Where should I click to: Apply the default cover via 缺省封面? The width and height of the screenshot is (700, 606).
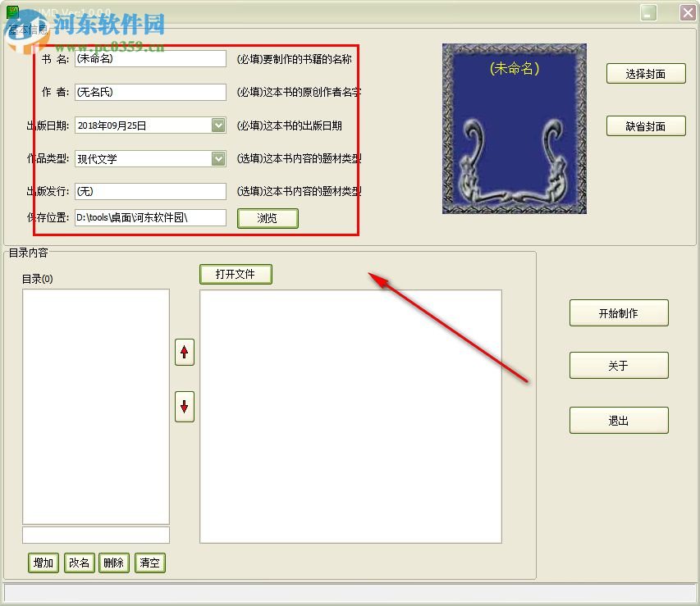[646, 125]
